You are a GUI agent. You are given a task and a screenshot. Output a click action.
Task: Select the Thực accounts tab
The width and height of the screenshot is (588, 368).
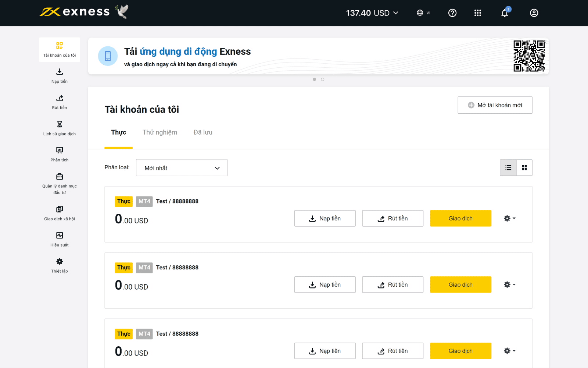click(119, 132)
